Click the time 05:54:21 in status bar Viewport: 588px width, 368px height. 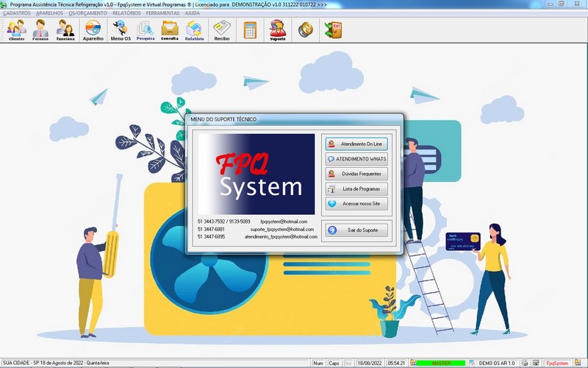coord(396,363)
